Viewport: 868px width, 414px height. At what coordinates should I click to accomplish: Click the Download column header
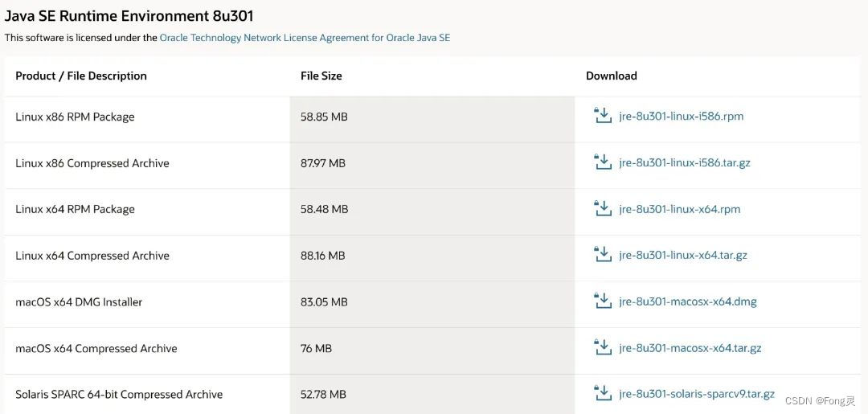(611, 76)
